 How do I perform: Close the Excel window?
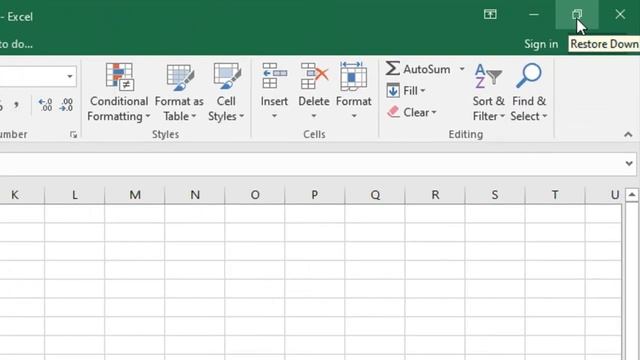tap(620, 15)
